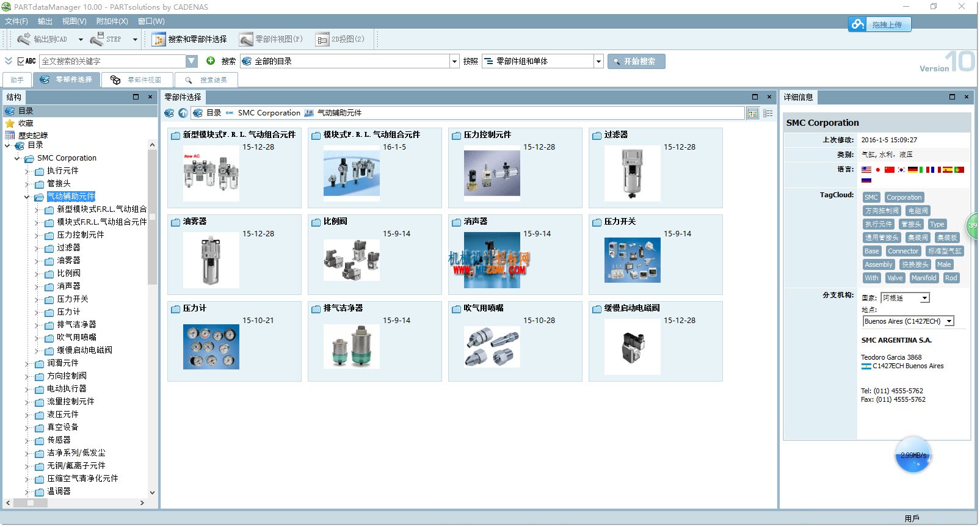The height and width of the screenshot is (527, 980).
Task: Click the 歴史記録 history calendar icon
Action: click(x=10, y=136)
